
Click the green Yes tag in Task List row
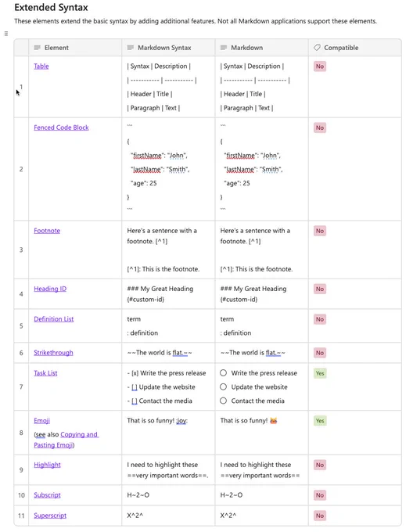(320, 373)
